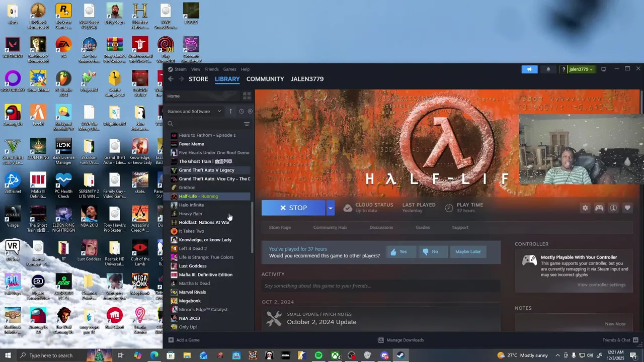Go to the STORE tab

tap(198, 79)
